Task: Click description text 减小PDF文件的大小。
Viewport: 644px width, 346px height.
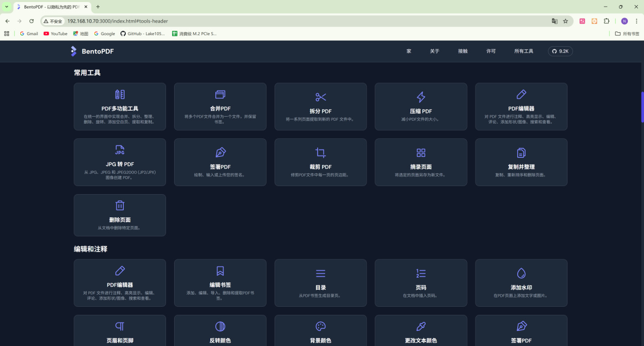Action: [x=421, y=119]
